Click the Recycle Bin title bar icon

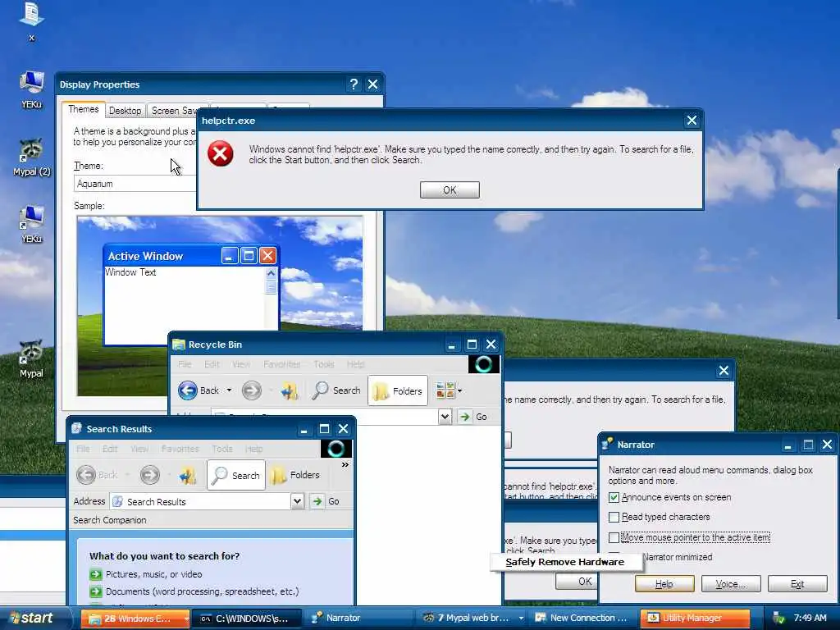[178, 345]
